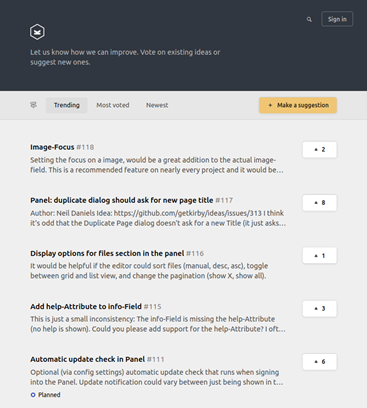The width and height of the screenshot is (367, 408).
Task: Upvote the duplicate dialog idea with 8 votes
Action: coord(320,202)
